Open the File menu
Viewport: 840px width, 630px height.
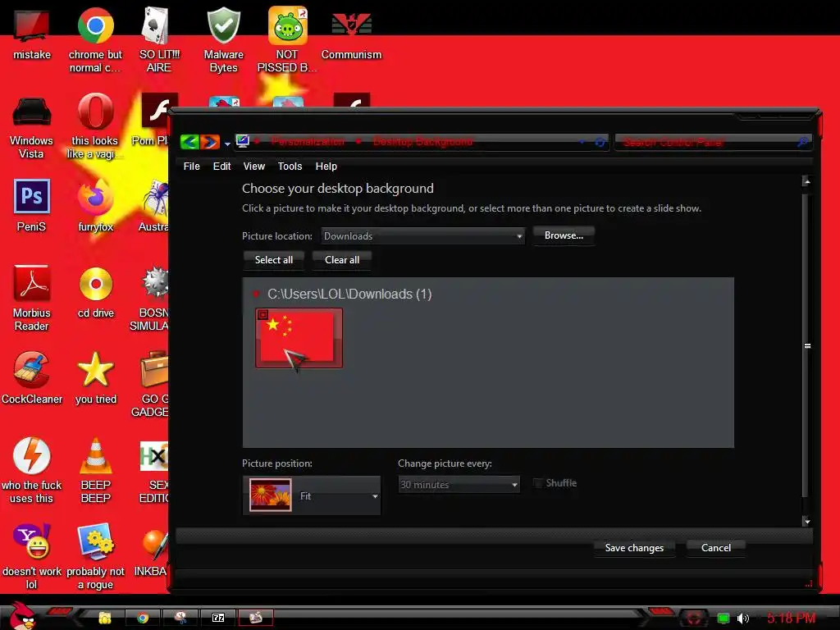[191, 167]
